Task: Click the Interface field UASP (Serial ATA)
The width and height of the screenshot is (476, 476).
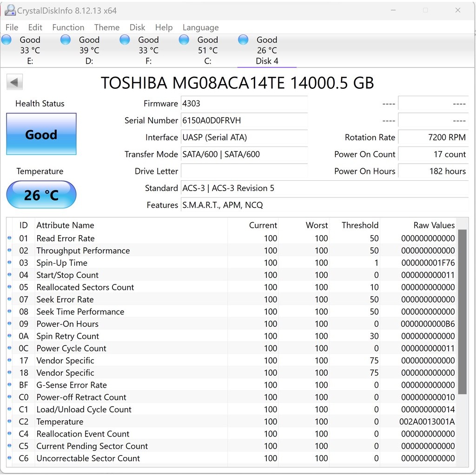Action: coord(245,138)
